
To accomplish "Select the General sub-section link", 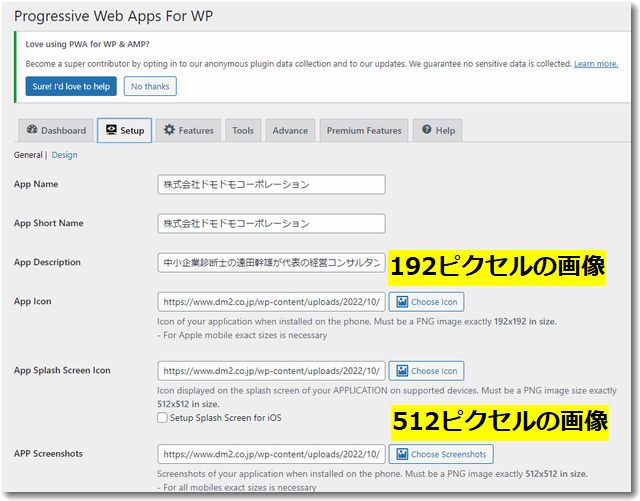I will click(28, 155).
